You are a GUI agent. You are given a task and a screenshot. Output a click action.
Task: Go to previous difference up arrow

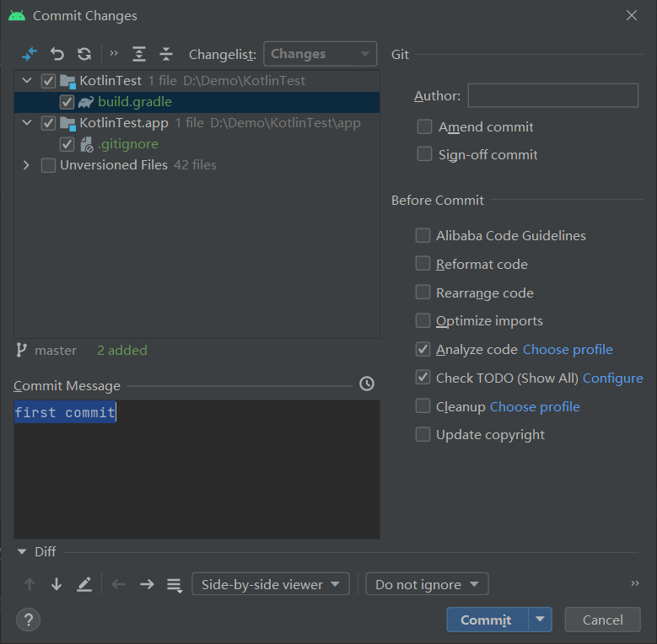coord(30,584)
